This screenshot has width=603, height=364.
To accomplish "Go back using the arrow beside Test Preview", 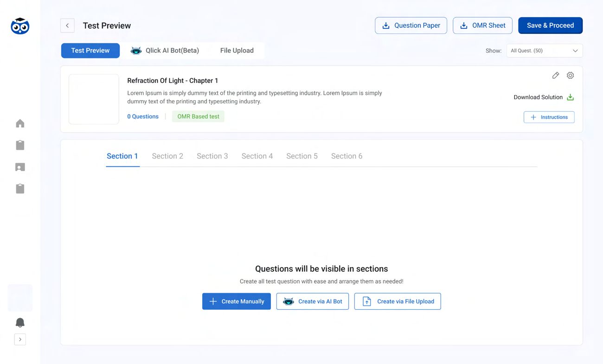I will 67,26.
